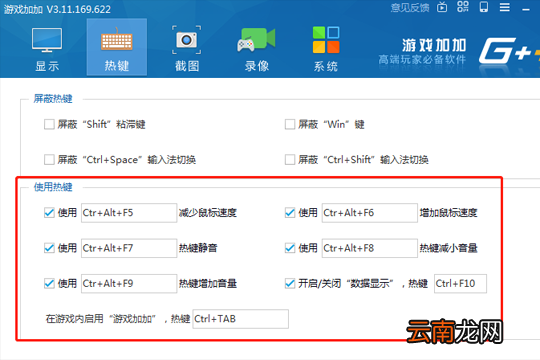Click the Ctrl+TAB hotkey field
540x360 pixels.
click(240, 319)
